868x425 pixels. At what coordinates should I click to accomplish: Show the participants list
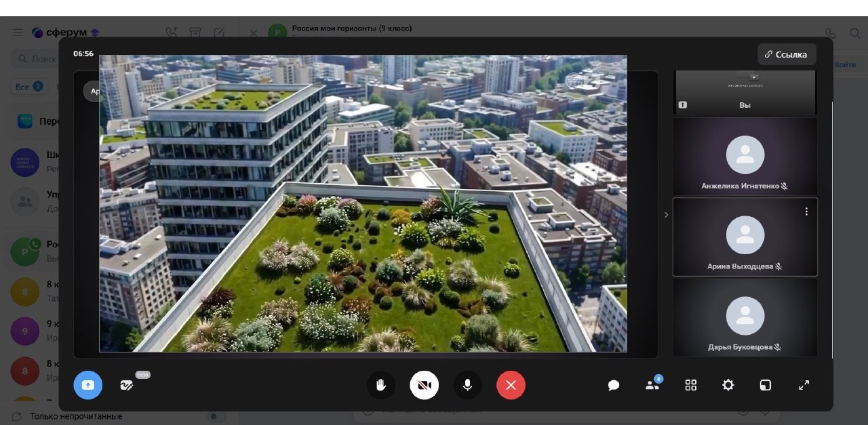point(652,385)
